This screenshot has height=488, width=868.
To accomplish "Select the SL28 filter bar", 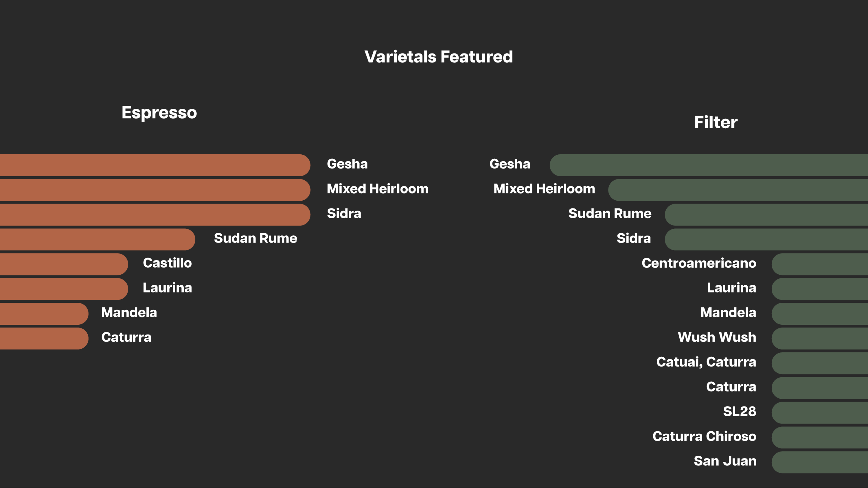I will [819, 413].
